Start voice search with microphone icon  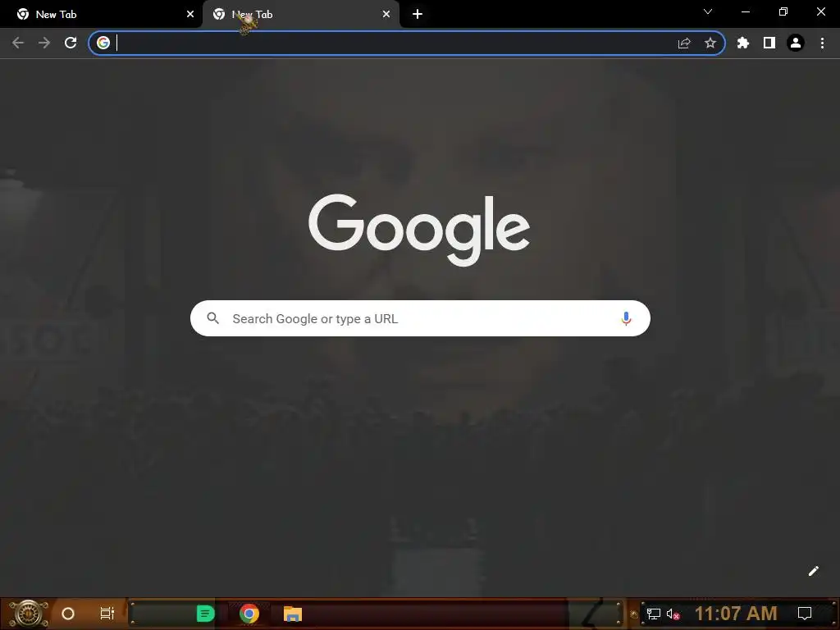[626, 318]
